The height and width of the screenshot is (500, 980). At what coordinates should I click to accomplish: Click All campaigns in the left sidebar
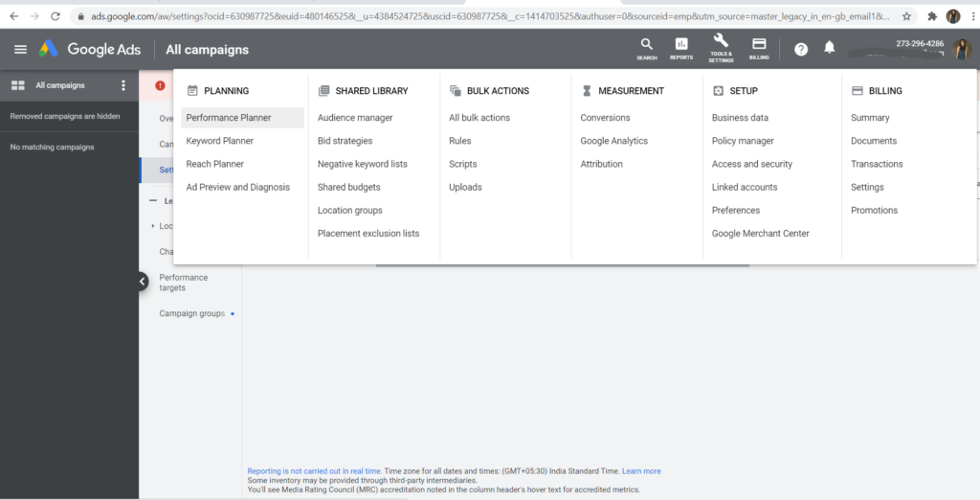pos(60,85)
